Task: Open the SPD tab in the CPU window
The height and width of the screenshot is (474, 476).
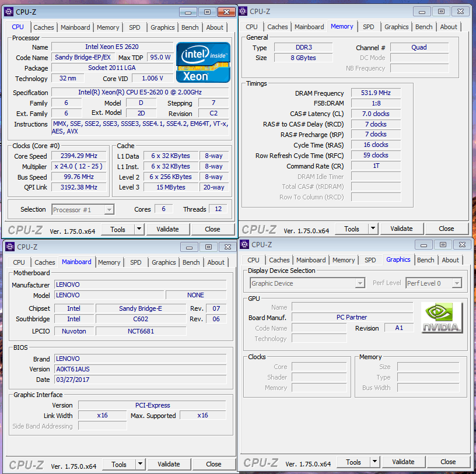Action: point(135,27)
